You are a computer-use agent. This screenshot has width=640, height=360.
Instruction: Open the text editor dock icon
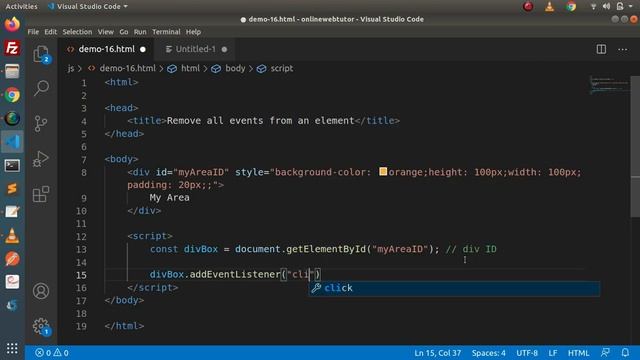click(12, 212)
